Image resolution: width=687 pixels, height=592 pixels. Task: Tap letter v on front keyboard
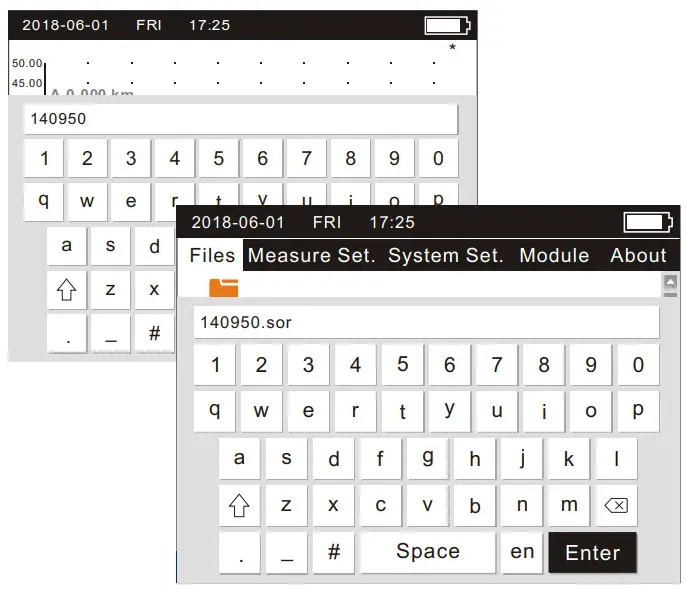[x=428, y=505]
